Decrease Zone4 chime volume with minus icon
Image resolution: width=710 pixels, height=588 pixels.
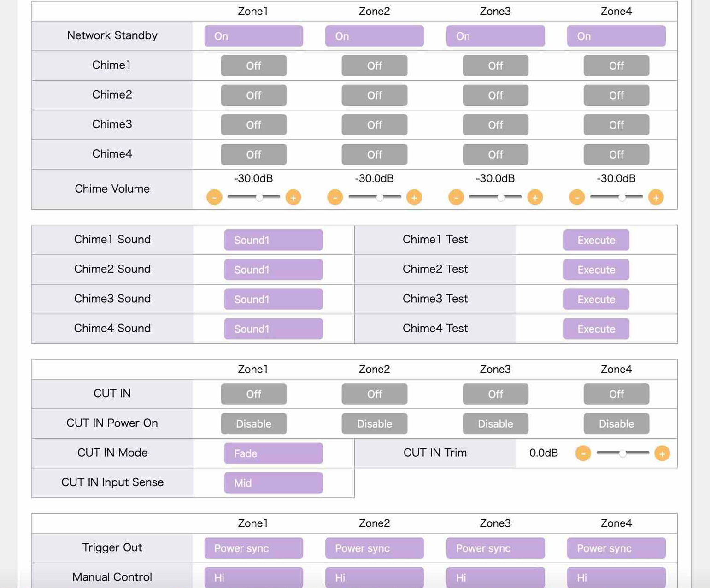pyautogui.click(x=577, y=197)
